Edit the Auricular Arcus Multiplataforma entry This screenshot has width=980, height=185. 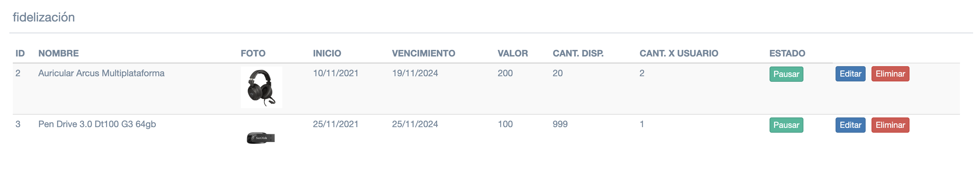[850, 74]
